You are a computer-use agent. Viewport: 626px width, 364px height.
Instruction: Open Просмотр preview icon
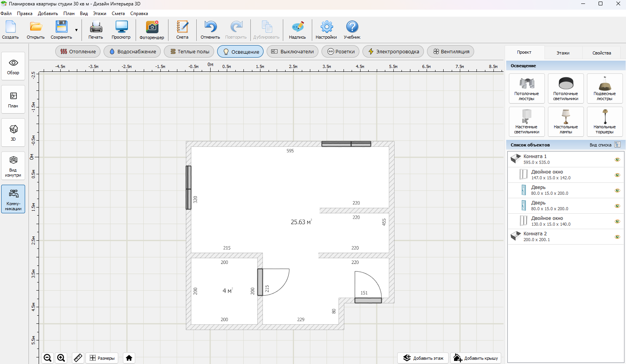click(x=121, y=30)
